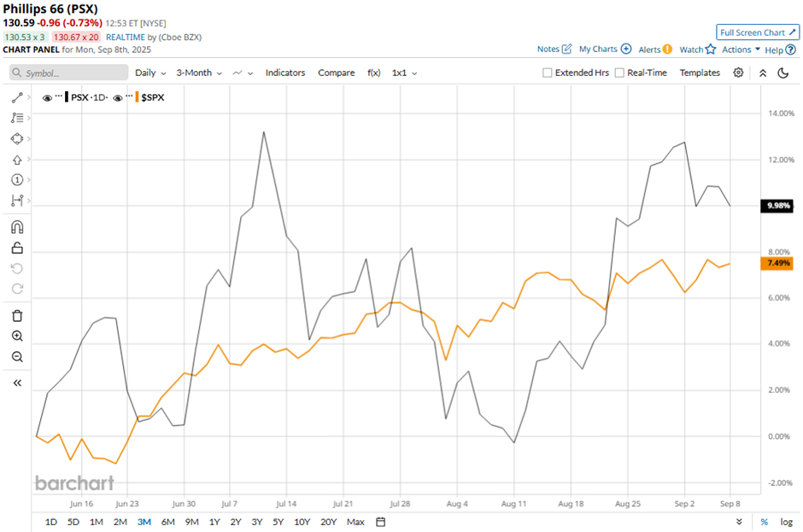Open the chart type line dropdown
Image resolution: width=803 pixels, height=532 pixels.
pos(243,73)
